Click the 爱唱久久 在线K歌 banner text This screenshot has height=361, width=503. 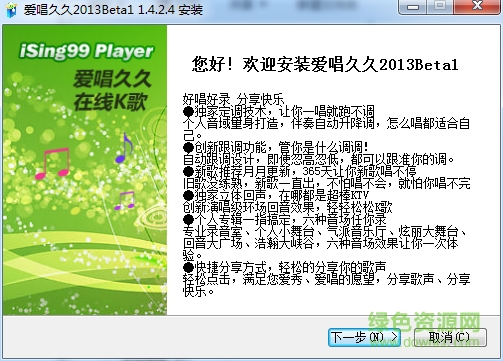[x=112, y=90]
